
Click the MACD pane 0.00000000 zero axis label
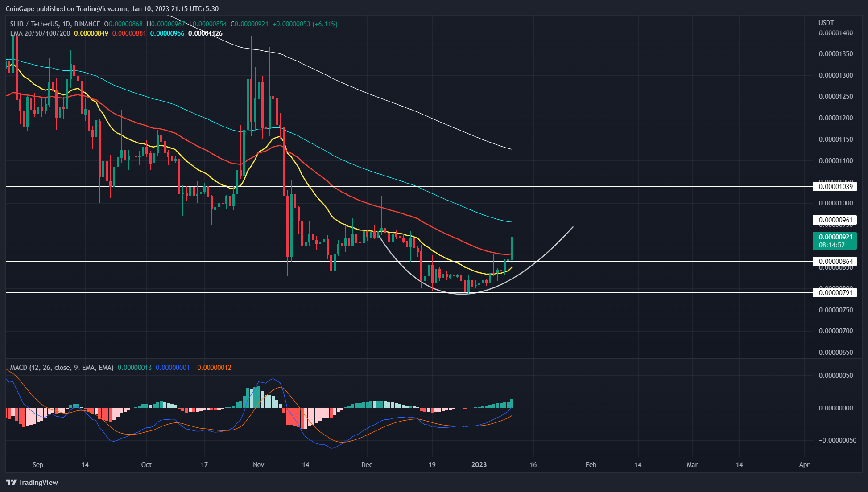836,408
